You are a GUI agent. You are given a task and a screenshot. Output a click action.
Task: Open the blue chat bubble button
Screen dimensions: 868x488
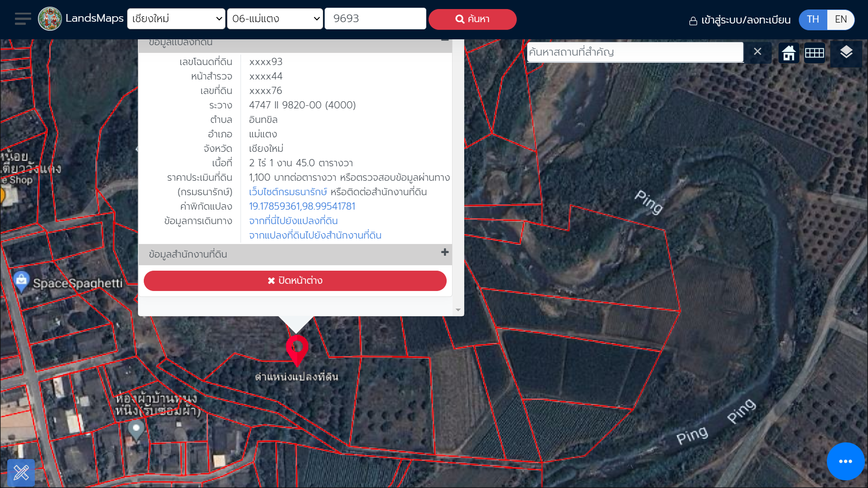(845, 461)
